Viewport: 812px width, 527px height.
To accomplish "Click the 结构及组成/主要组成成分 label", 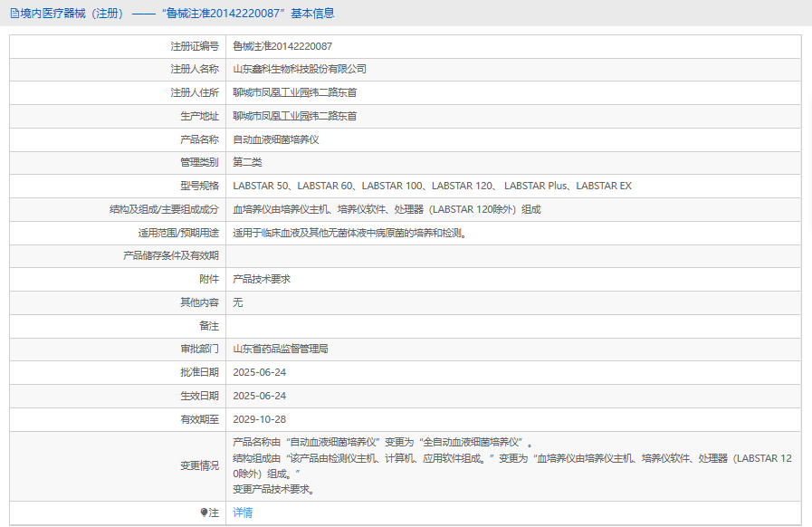I will [x=164, y=209].
